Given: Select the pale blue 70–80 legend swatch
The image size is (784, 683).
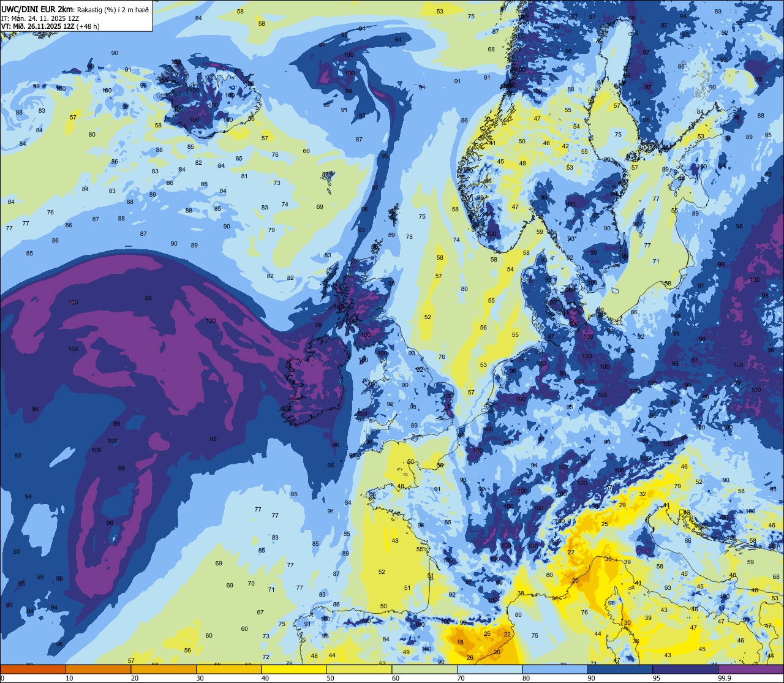Looking at the screenshot, I should 489,669.
